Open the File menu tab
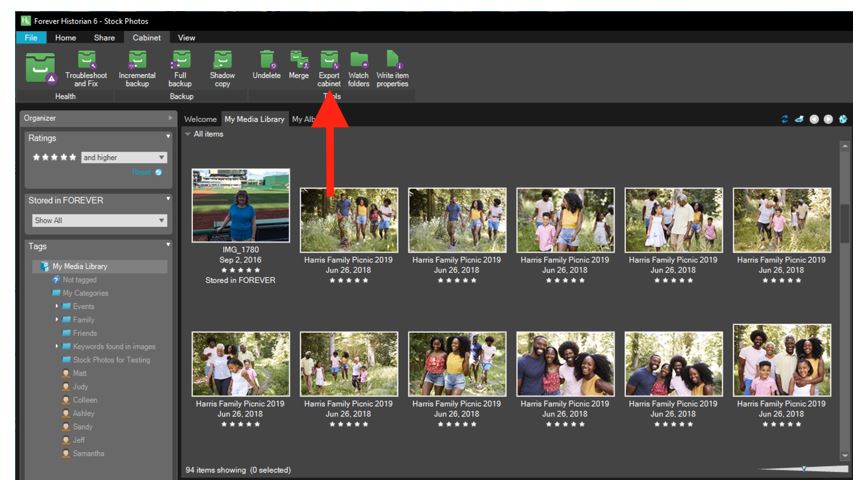 coord(31,38)
